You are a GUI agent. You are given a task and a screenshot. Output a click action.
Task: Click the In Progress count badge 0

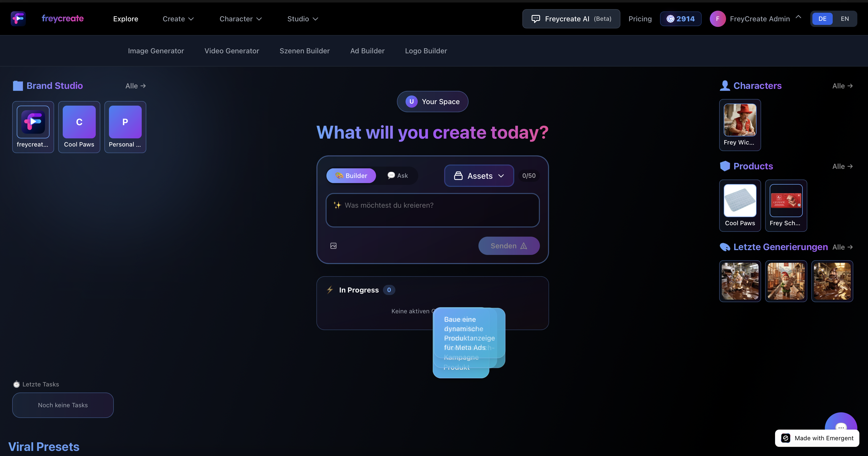click(389, 290)
